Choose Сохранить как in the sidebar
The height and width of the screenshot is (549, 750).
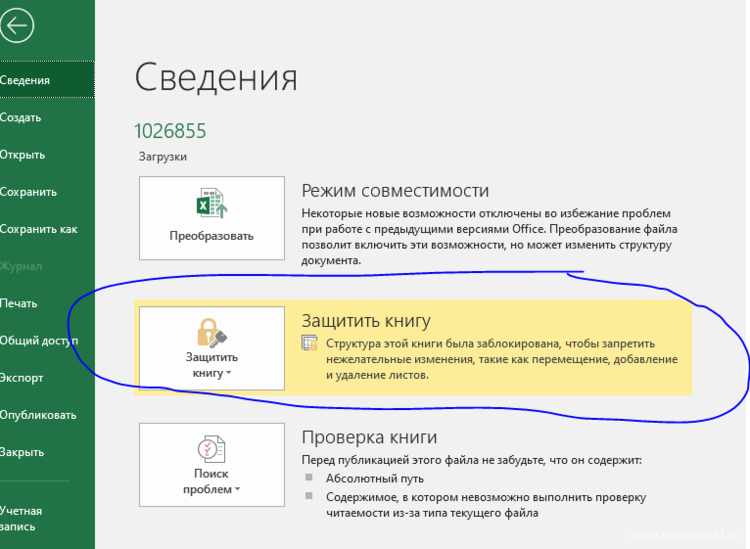coord(47,229)
